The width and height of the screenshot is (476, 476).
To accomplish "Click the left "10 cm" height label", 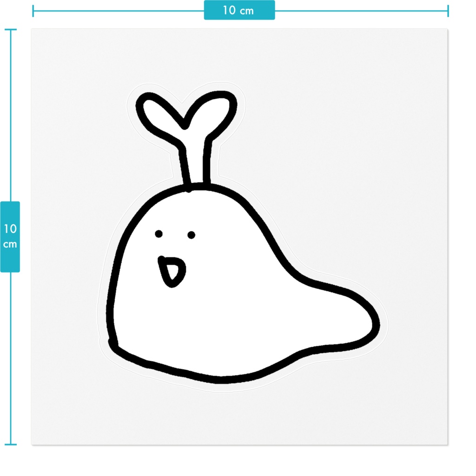I will pyautogui.click(x=10, y=237).
